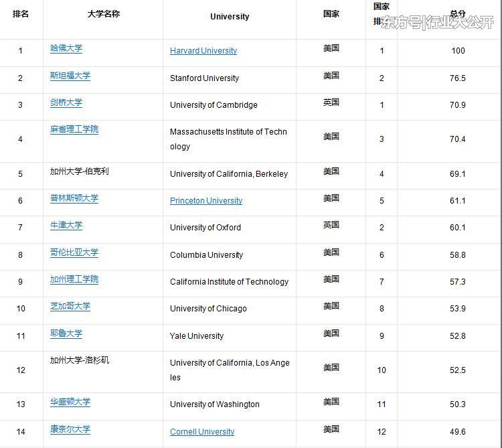
Task: Open the 芝加哥大学 link
Action: point(70,306)
